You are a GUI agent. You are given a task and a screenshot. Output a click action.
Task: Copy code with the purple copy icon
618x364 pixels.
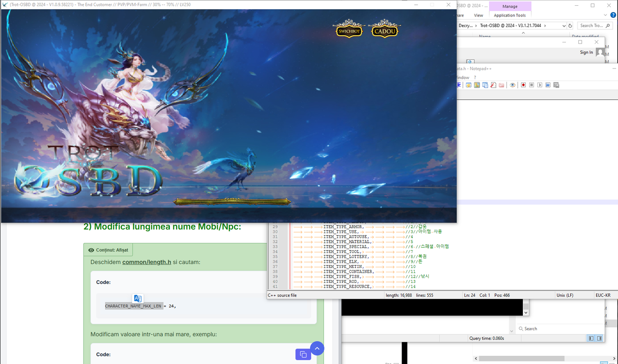tap(303, 355)
